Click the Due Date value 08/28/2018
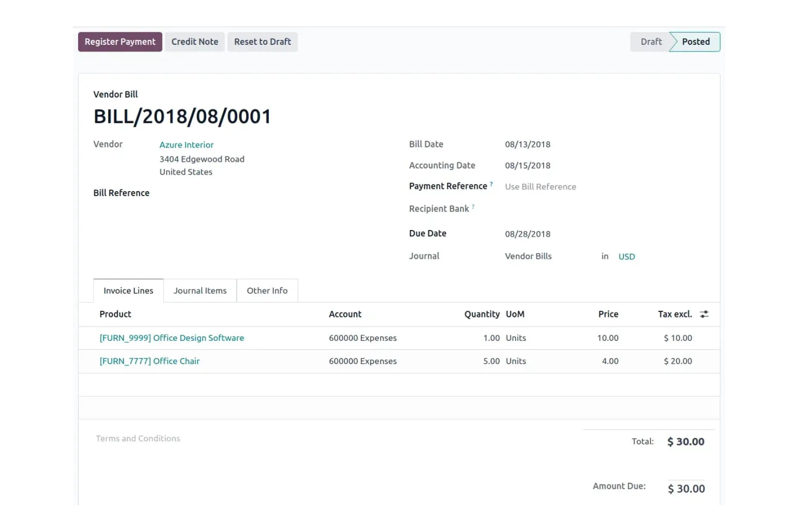This screenshot has width=798, height=532. pos(528,234)
